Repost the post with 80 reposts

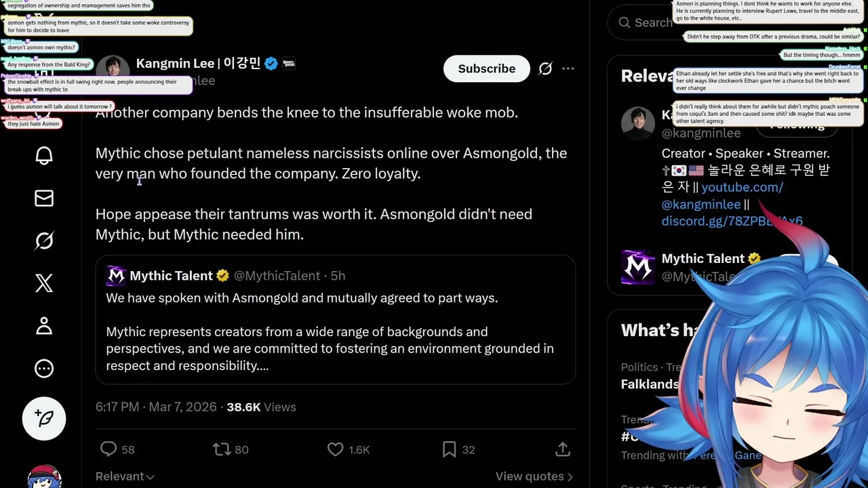(222, 449)
